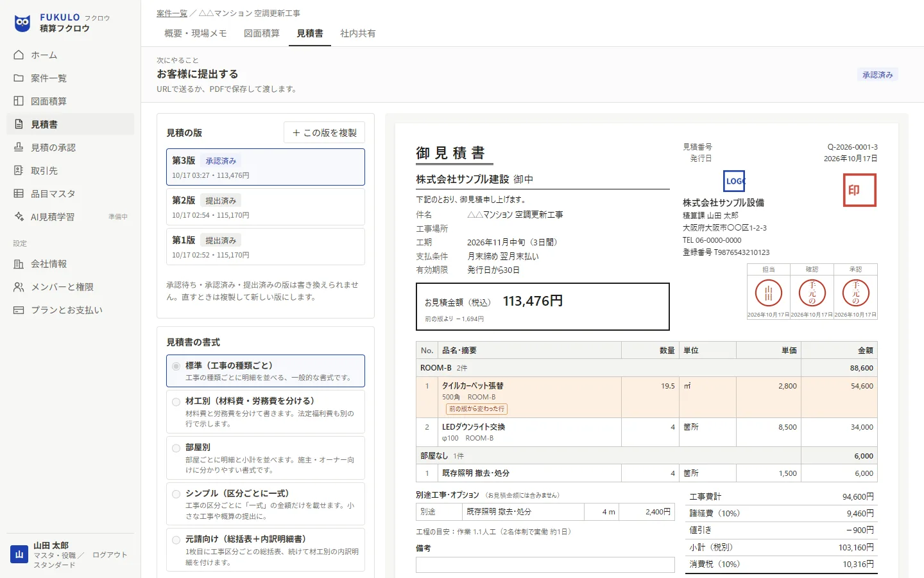This screenshot has width=924, height=578.
Task: Click the 担当 approval stamp circle
Action: point(769,293)
